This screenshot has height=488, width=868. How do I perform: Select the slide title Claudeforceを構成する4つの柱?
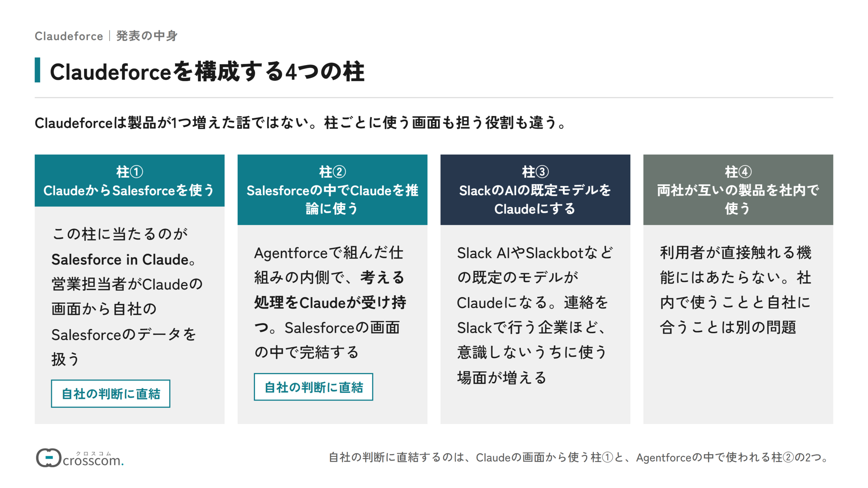point(207,72)
